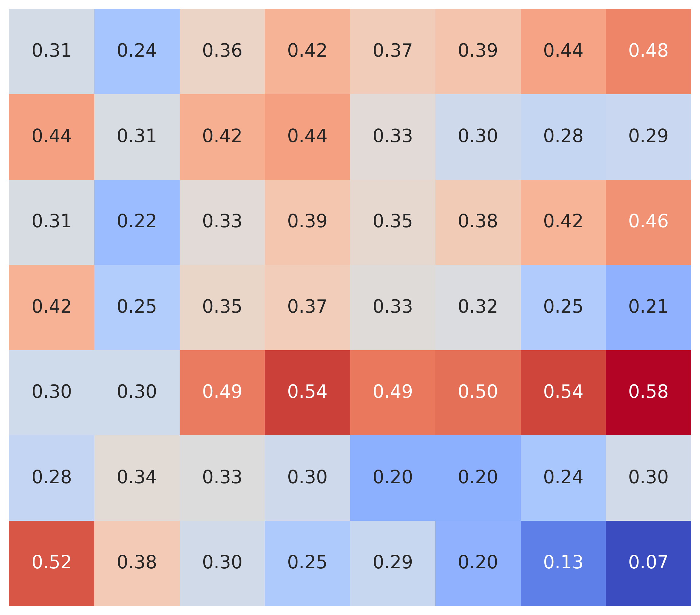Select the cell showing 0.21
This screenshot has height=615, width=700.
click(648, 307)
